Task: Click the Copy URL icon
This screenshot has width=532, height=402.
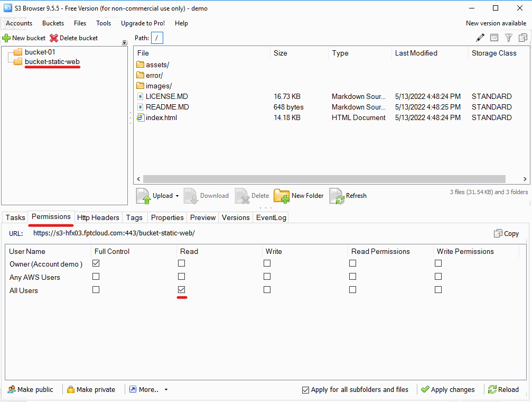Action: tap(498, 233)
